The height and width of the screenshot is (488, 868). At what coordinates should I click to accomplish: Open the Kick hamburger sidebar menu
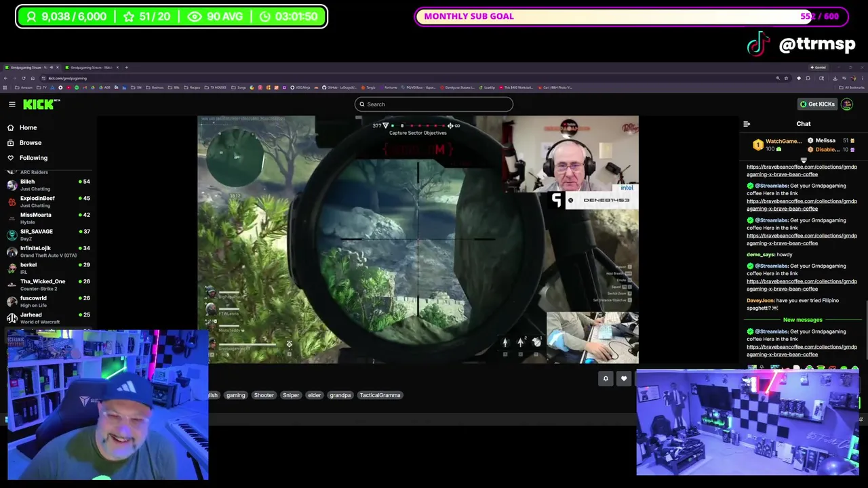[12, 104]
